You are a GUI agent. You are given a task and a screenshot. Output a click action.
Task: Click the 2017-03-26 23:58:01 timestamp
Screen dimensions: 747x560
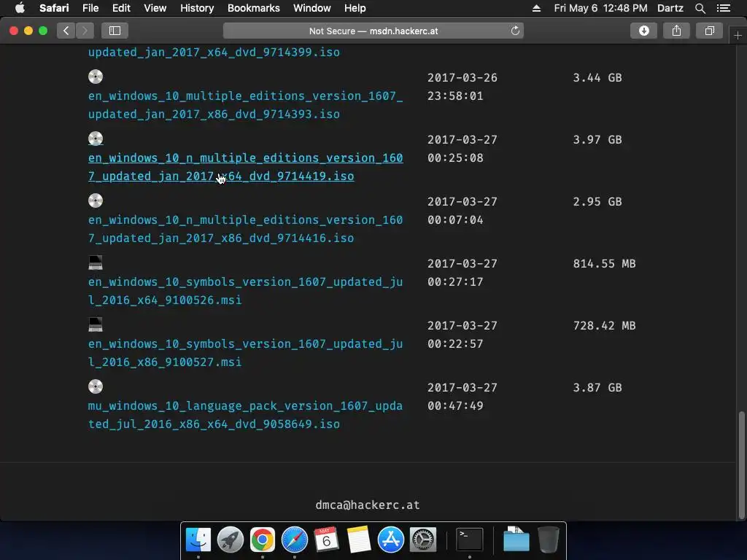[x=462, y=87]
